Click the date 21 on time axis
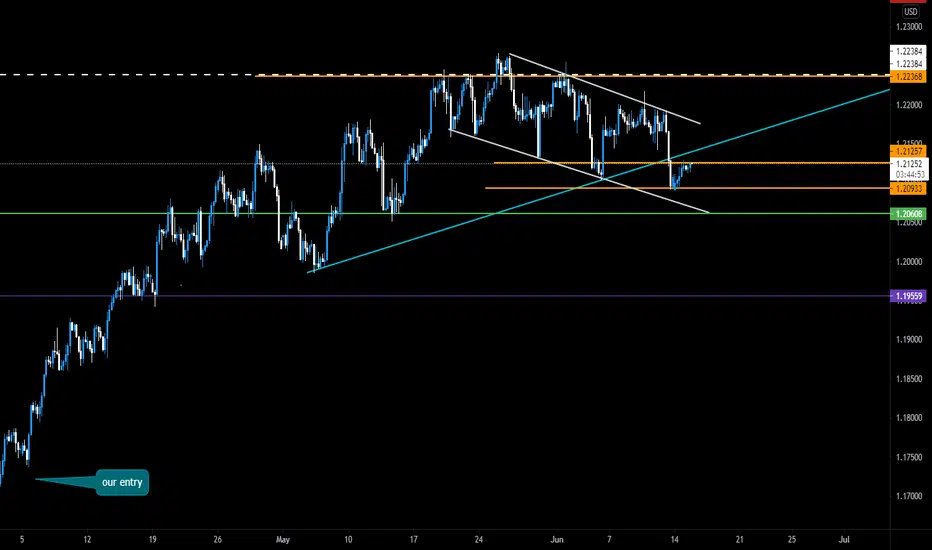The width and height of the screenshot is (932, 550). pyautogui.click(x=739, y=540)
